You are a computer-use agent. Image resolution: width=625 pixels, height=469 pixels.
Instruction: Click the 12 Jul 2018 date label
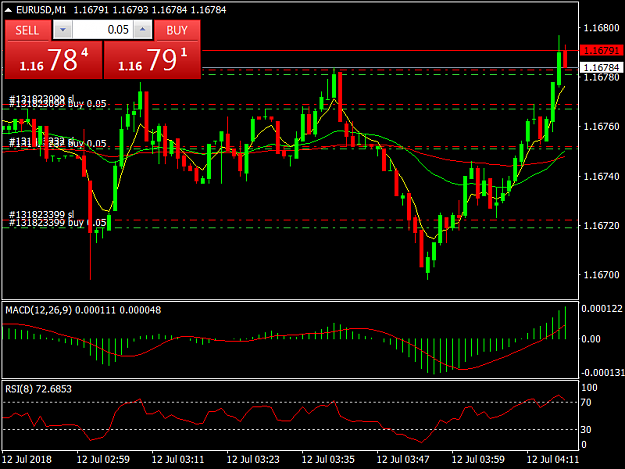click(27, 459)
